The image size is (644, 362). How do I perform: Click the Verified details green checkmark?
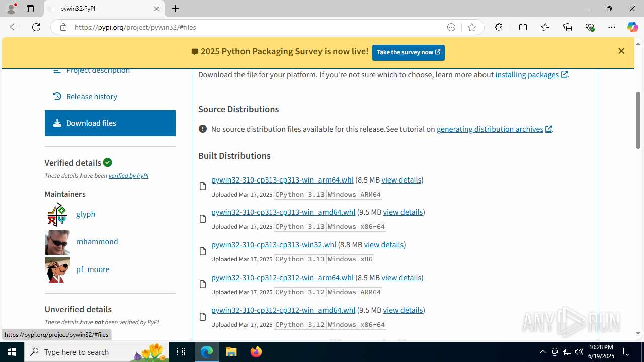pyautogui.click(x=108, y=162)
